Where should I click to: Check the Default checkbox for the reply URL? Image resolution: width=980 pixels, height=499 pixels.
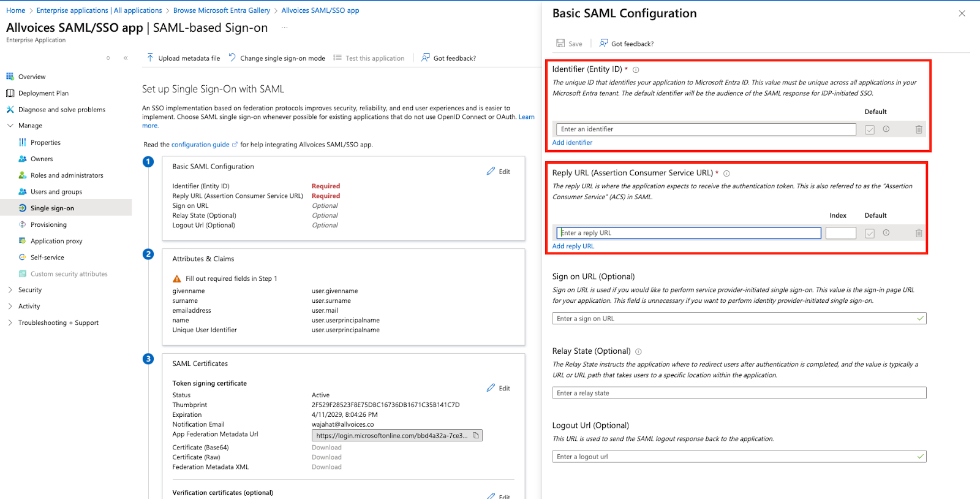pos(870,233)
